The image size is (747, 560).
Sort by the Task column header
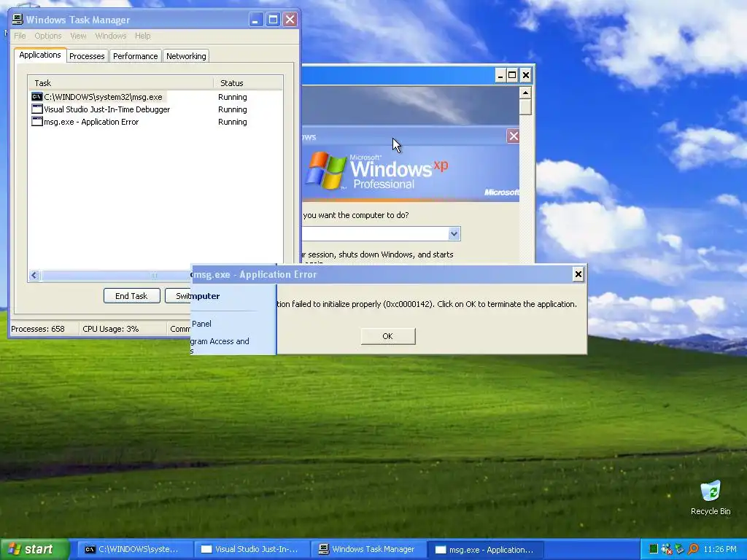120,83
